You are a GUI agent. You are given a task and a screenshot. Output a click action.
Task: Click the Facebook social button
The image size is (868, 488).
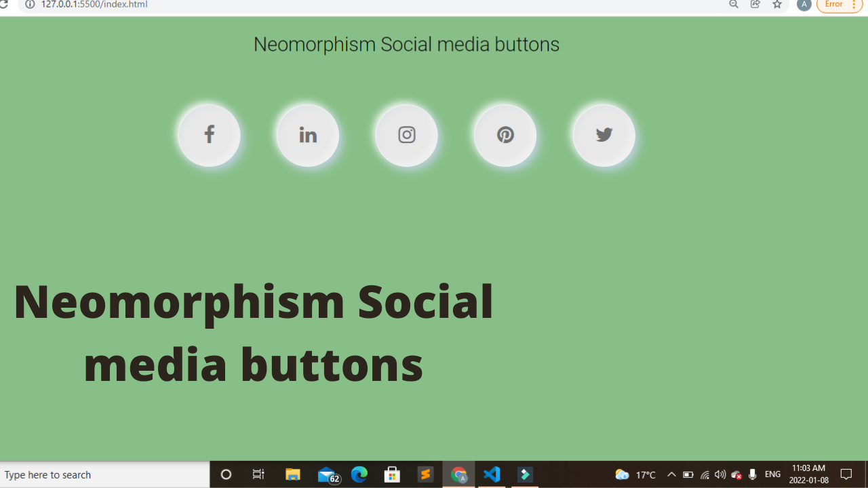tap(210, 136)
